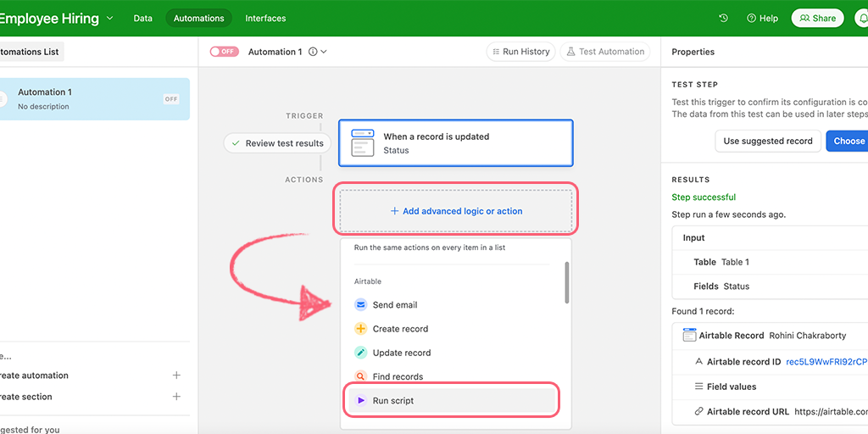
Task: Click the orange Find records magnifier icon
Action: (x=360, y=376)
